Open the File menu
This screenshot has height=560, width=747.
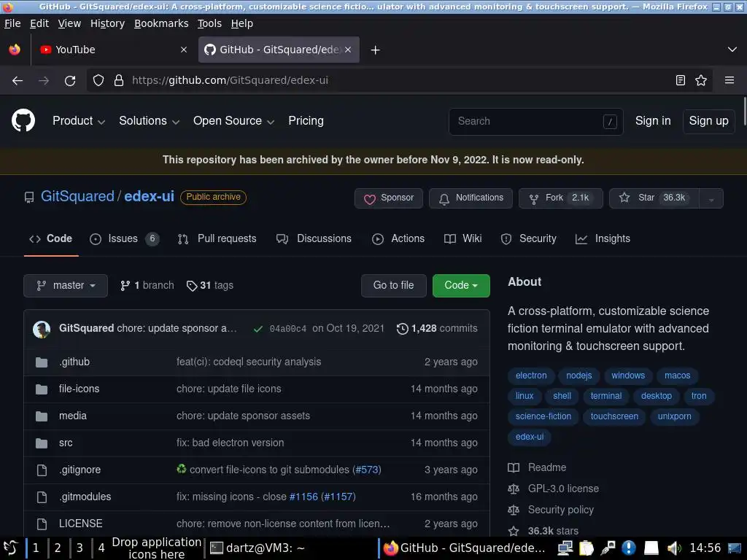[x=12, y=23]
